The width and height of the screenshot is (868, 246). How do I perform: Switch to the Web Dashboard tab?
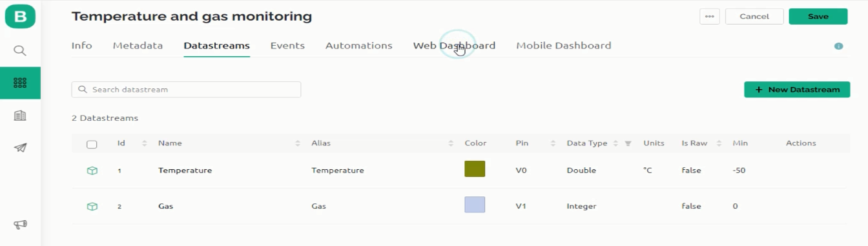click(454, 46)
